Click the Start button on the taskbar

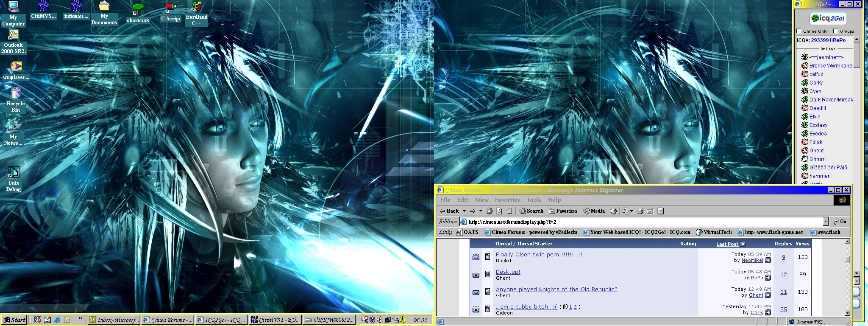[x=14, y=320]
